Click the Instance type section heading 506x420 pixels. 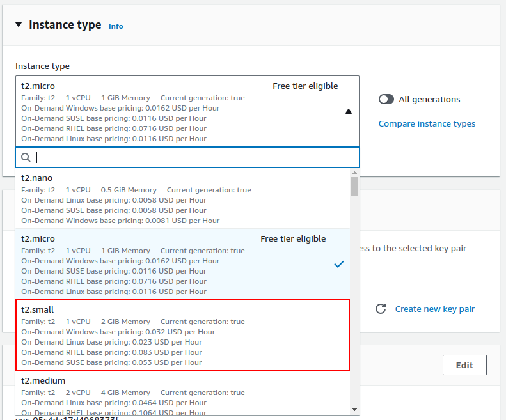[x=65, y=25]
